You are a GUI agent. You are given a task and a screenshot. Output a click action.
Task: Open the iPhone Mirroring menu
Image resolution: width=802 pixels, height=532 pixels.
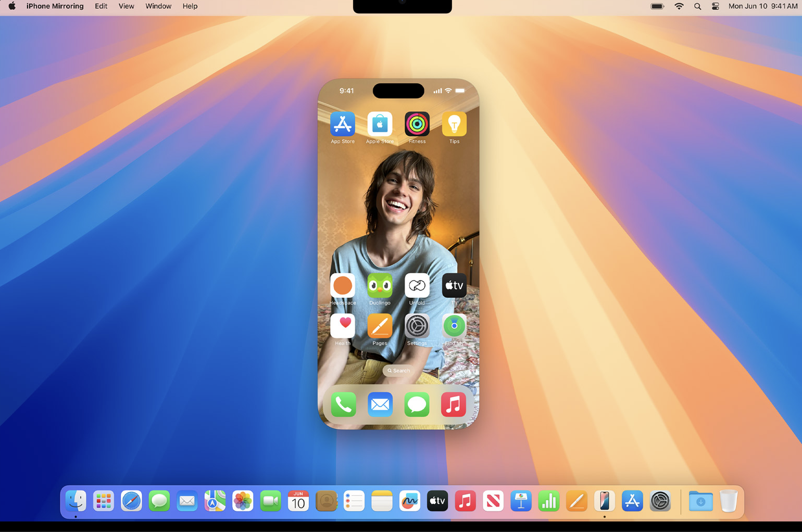pos(55,6)
